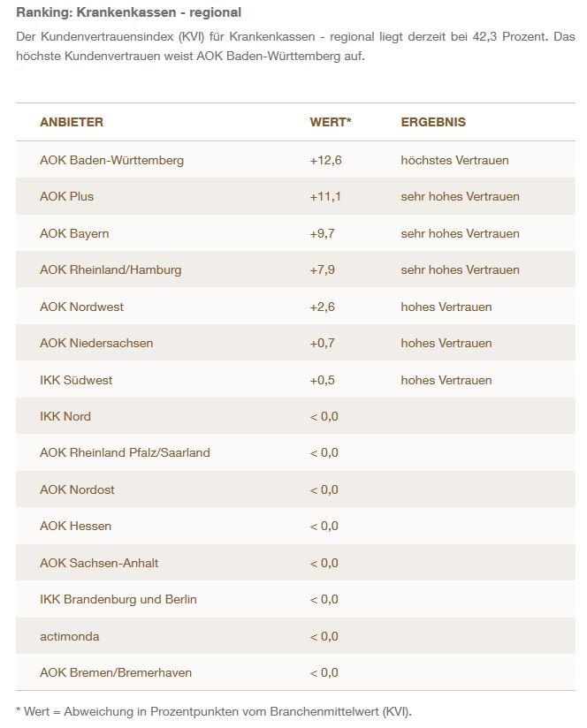Select IKK Südwest in the ranking
This screenshot has height=728, width=587.
coord(76,380)
